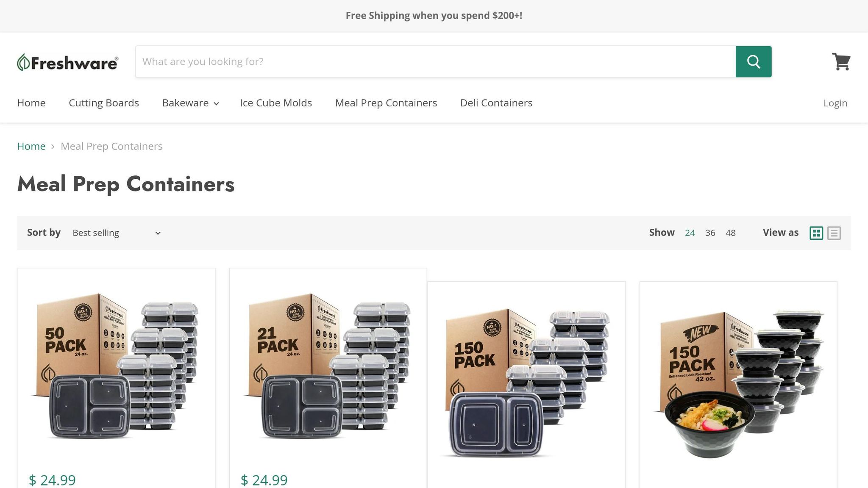Open Deli Containers menu item
868x488 pixels.
pos(496,103)
